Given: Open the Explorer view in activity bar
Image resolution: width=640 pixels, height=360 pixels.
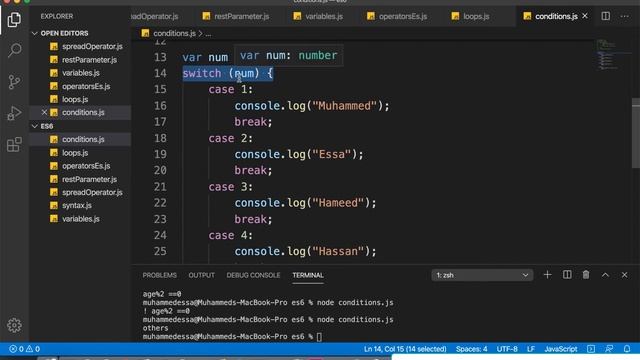Looking at the screenshot, I should 14,19.
